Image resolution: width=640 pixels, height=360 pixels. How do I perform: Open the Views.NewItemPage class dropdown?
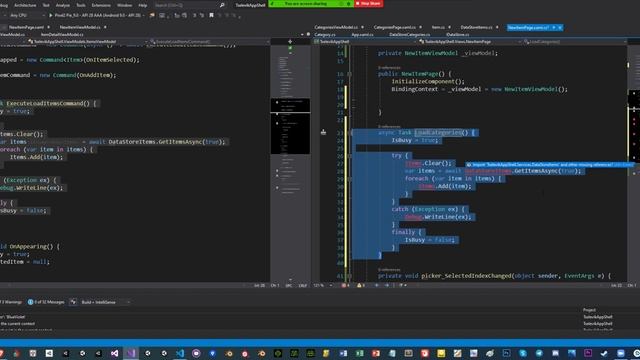(469, 42)
